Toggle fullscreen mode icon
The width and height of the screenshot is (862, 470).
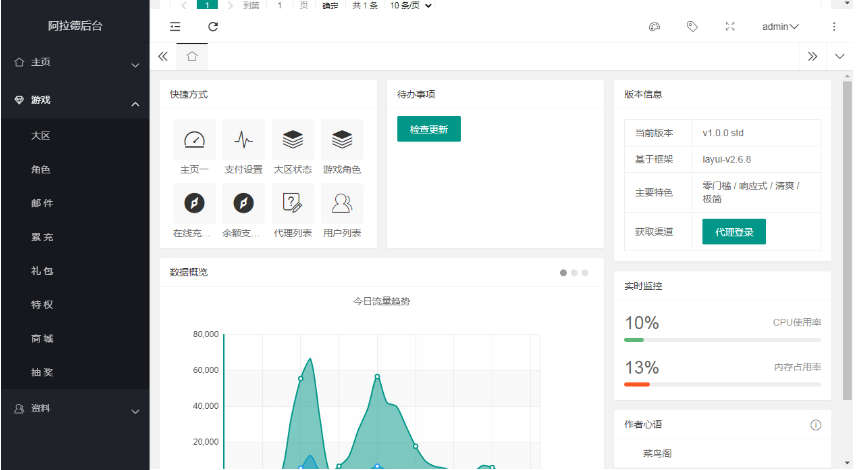coord(729,27)
